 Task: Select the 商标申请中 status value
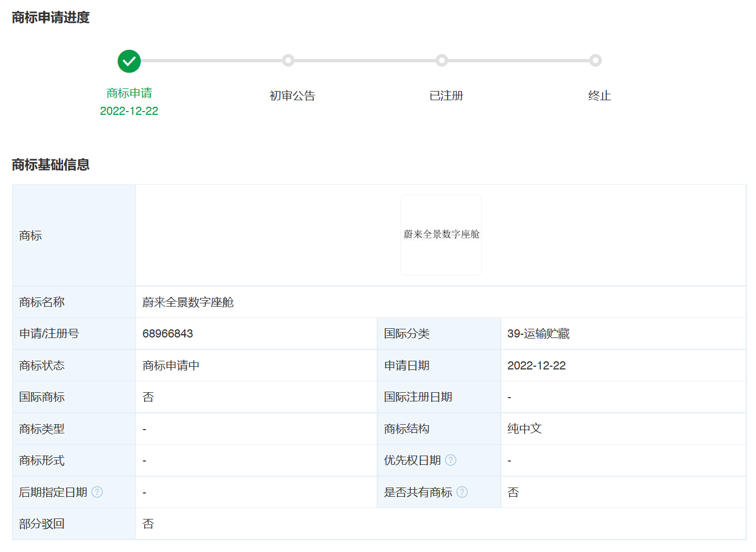point(171,366)
